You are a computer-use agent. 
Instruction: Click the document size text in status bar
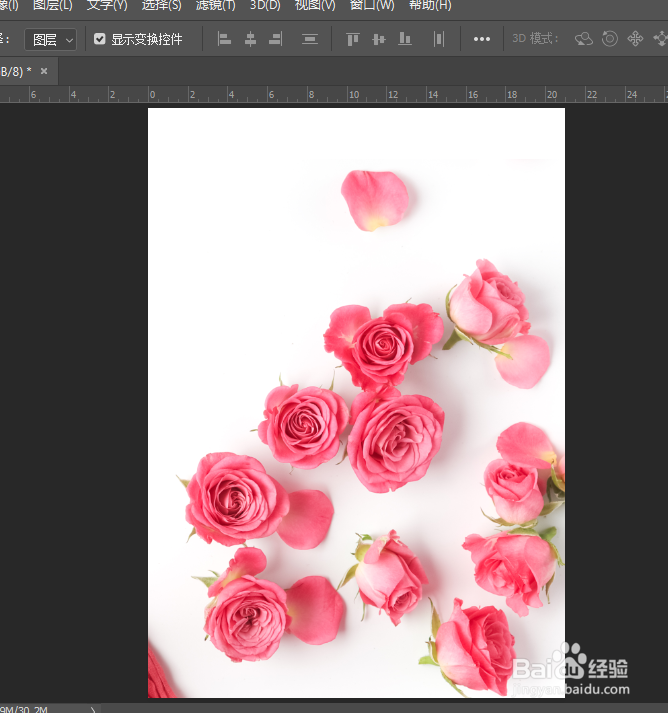[24, 709]
